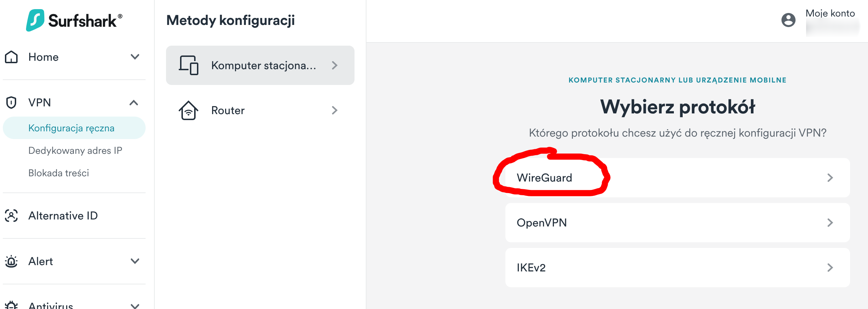Go to Dedykowany adres IP
This screenshot has width=868, height=309.
pos(75,151)
